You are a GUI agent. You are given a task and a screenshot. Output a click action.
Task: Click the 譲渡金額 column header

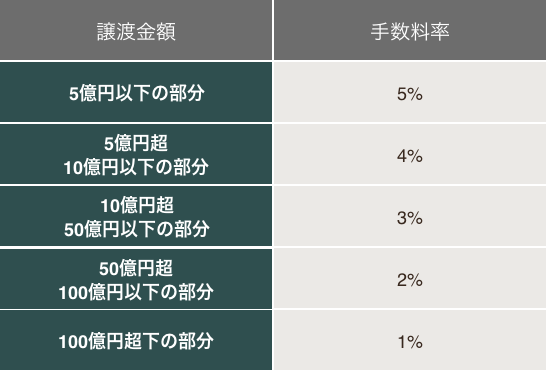tap(136, 30)
